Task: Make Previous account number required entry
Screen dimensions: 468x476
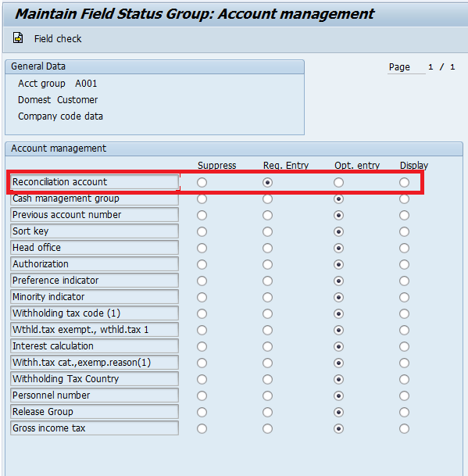Action: (x=267, y=215)
